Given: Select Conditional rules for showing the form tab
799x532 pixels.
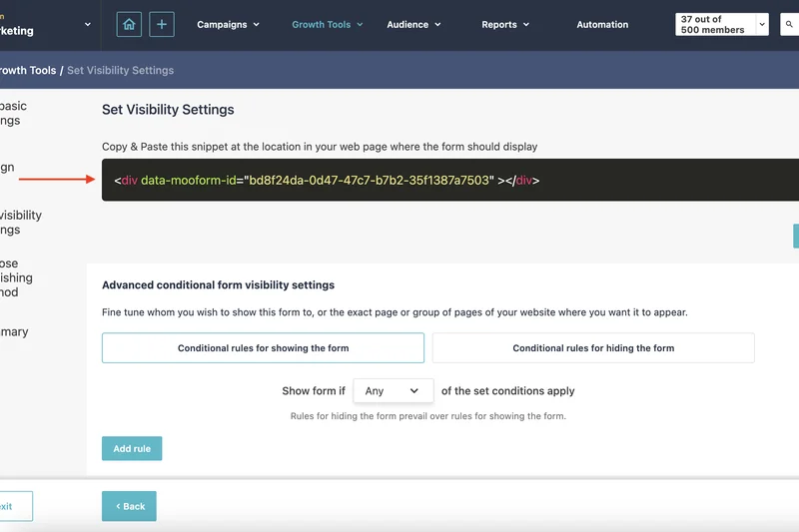Looking at the screenshot, I should (x=263, y=348).
